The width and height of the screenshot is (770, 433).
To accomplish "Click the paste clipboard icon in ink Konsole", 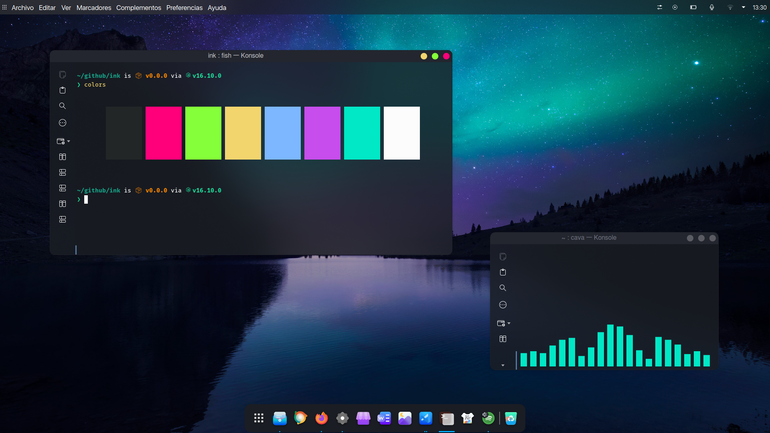I will pyautogui.click(x=62, y=90).
